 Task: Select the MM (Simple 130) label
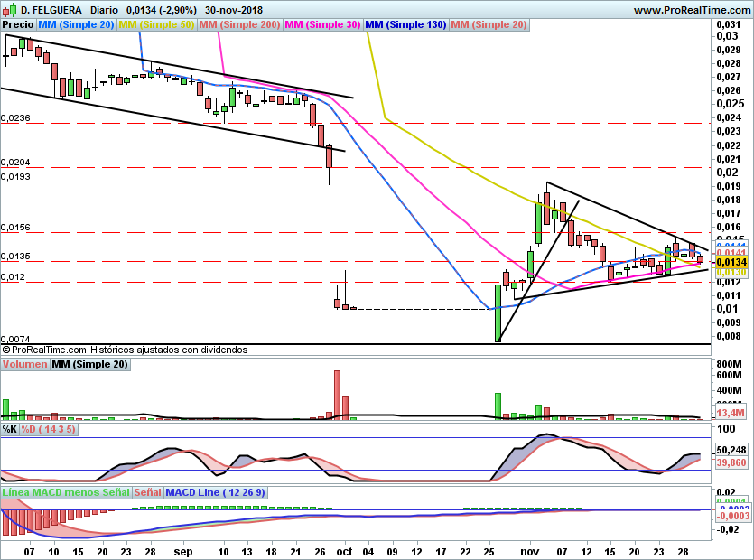pyautogui.click(x=405, y=24)
